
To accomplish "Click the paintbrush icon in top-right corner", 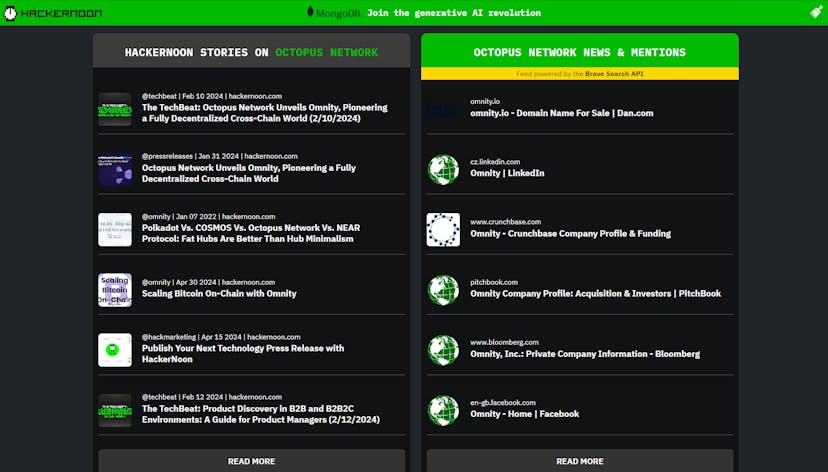I will (x=816, y=13).
